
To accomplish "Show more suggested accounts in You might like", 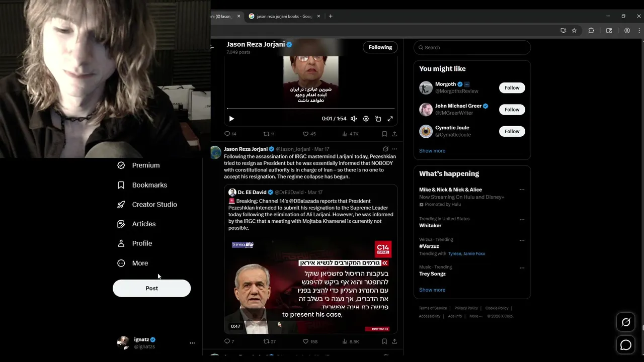I will (x=432, y=151).
